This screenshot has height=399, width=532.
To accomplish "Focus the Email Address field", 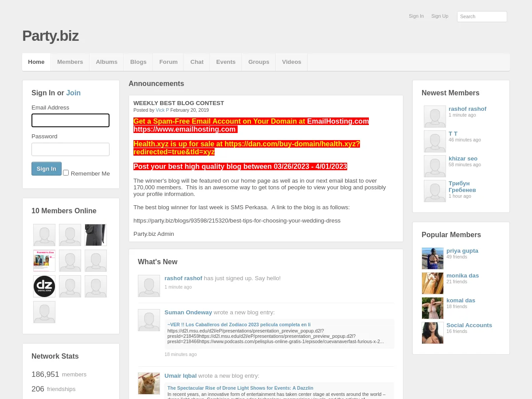I will coord(70,121).
